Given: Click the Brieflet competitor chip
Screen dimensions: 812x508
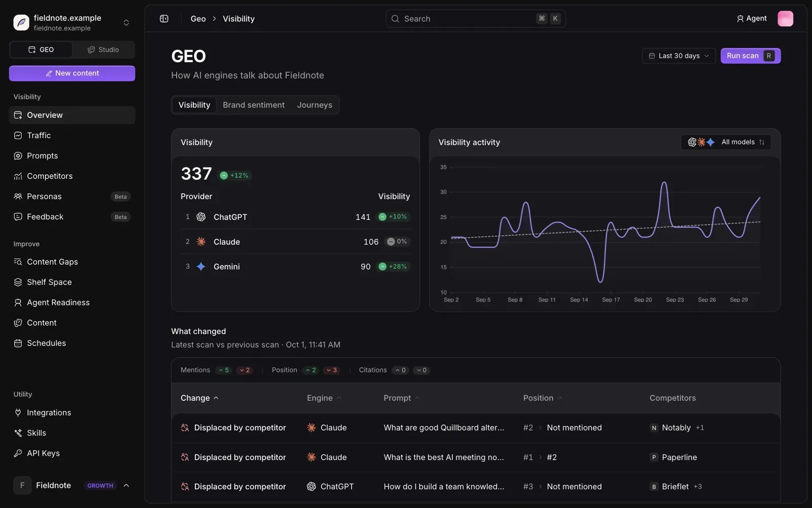Looking at the screenshot, I should [x=669, y=487].
